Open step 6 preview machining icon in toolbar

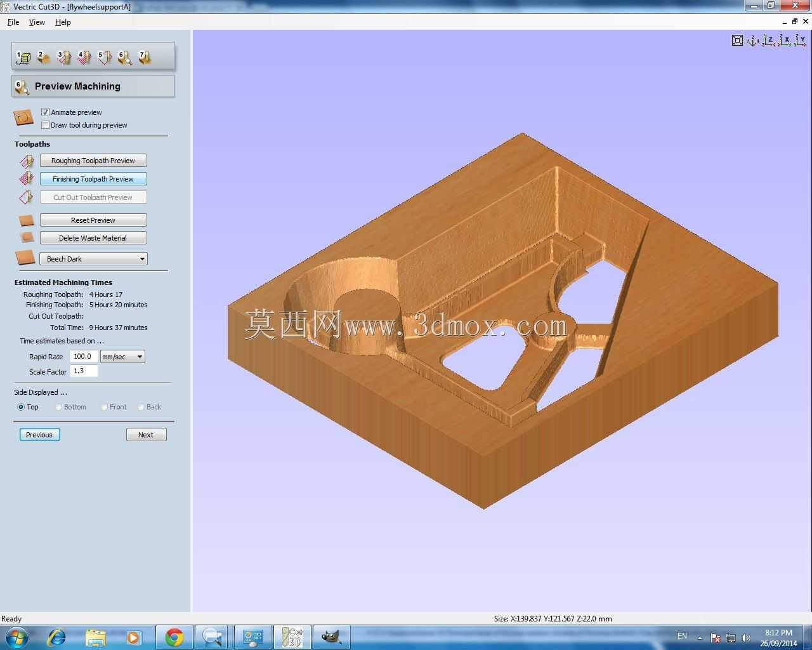click(124, 58)
